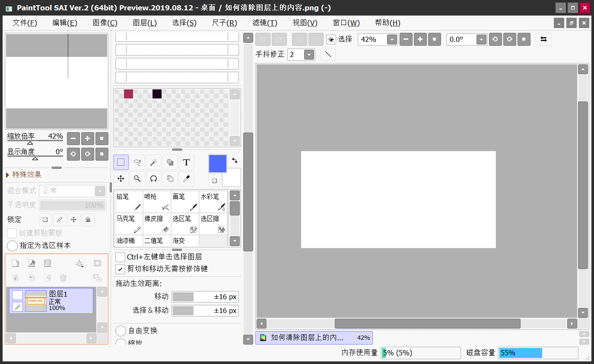Image resolution: width=594 pixels, height=364 pixels.
Task: Click the toolbar zoom in plus button
Action: point(420,40)
